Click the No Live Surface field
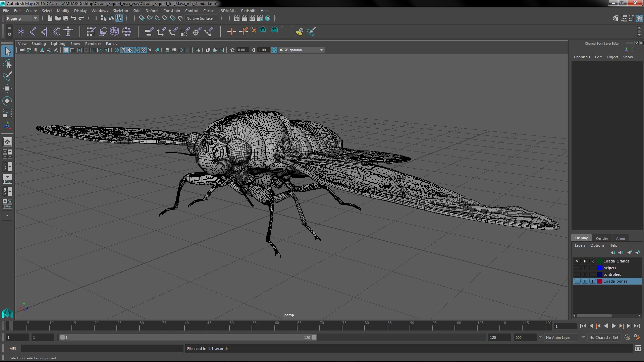This screenshot has height=362, width=644. click(x=201, y=18)
